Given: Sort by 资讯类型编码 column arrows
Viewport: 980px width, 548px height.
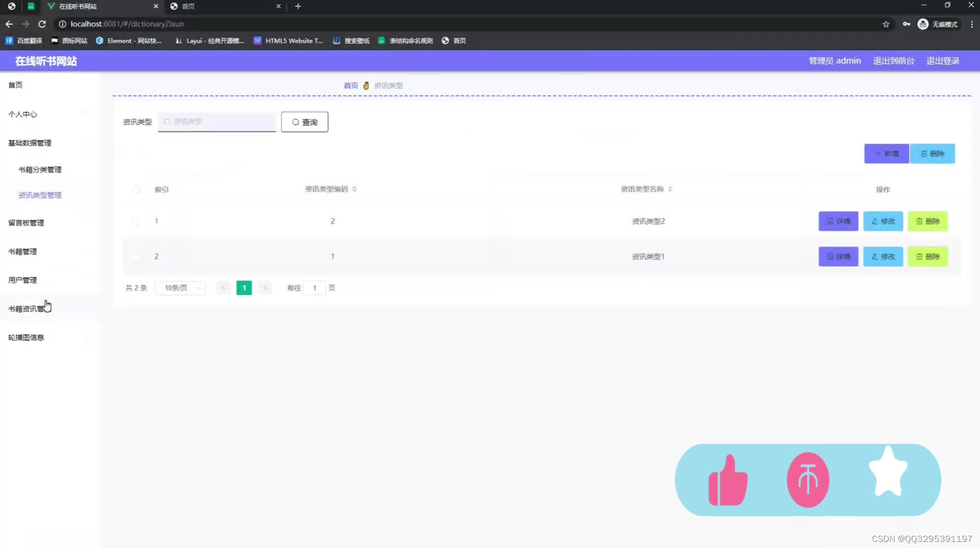Looking at the screenshot, I should coord(355,189).
